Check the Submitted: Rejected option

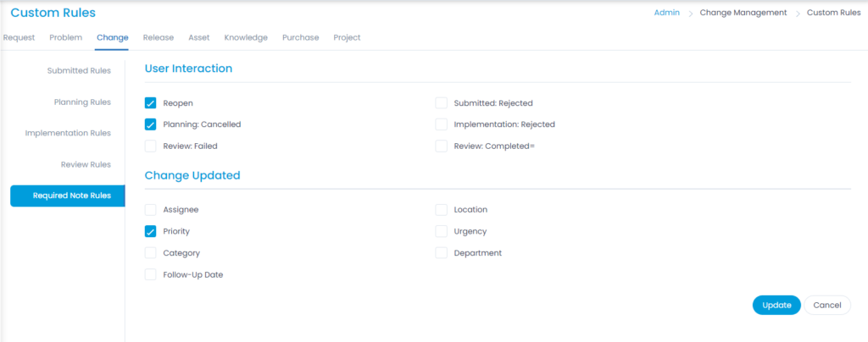tap(441, 103)
